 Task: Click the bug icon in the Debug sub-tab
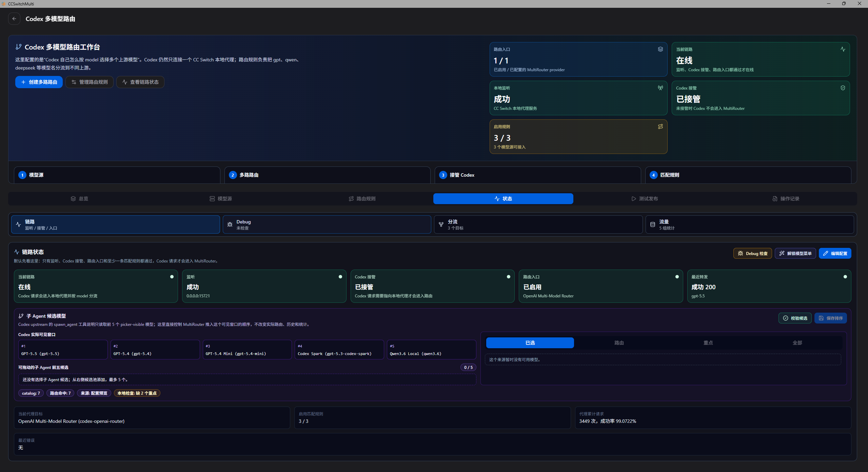tap(230, 224)
